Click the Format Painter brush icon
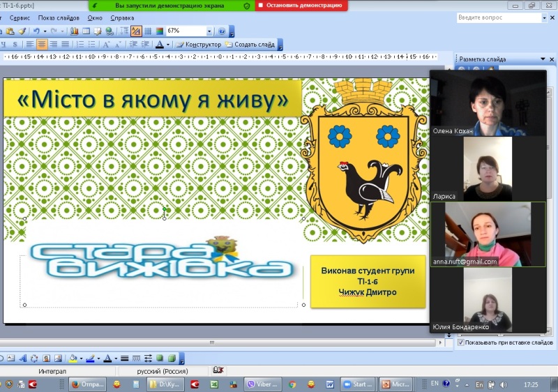 (22, 31)
